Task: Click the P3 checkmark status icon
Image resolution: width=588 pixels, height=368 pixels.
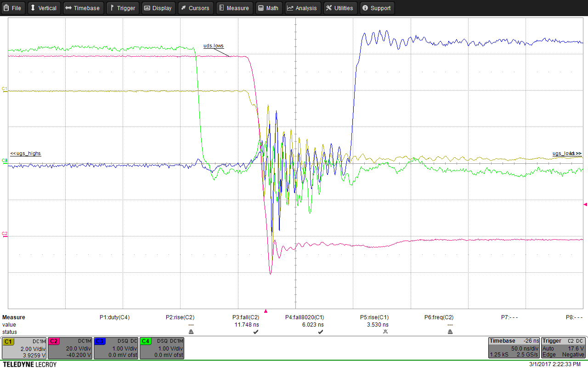Action: pos(256,332)
